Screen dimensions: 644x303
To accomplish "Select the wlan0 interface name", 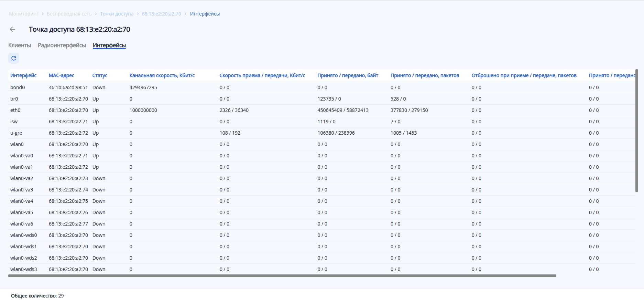I will [17, 144].
